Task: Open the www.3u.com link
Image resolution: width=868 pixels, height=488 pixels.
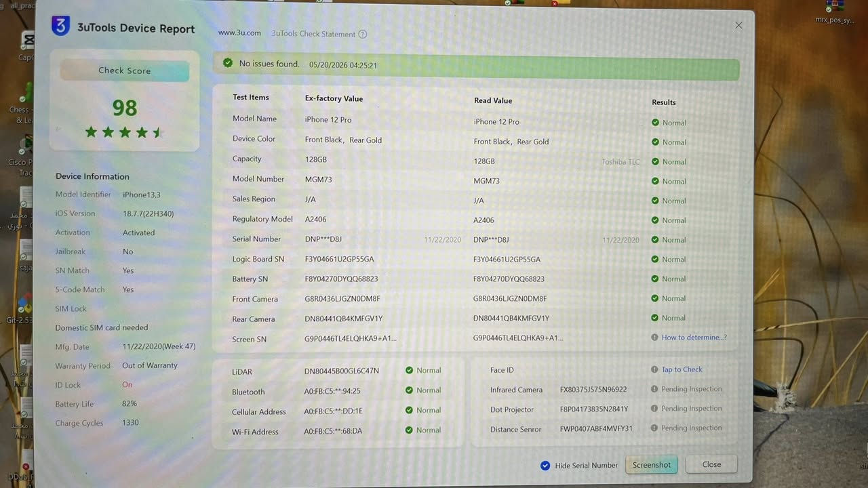Action: 239,33
